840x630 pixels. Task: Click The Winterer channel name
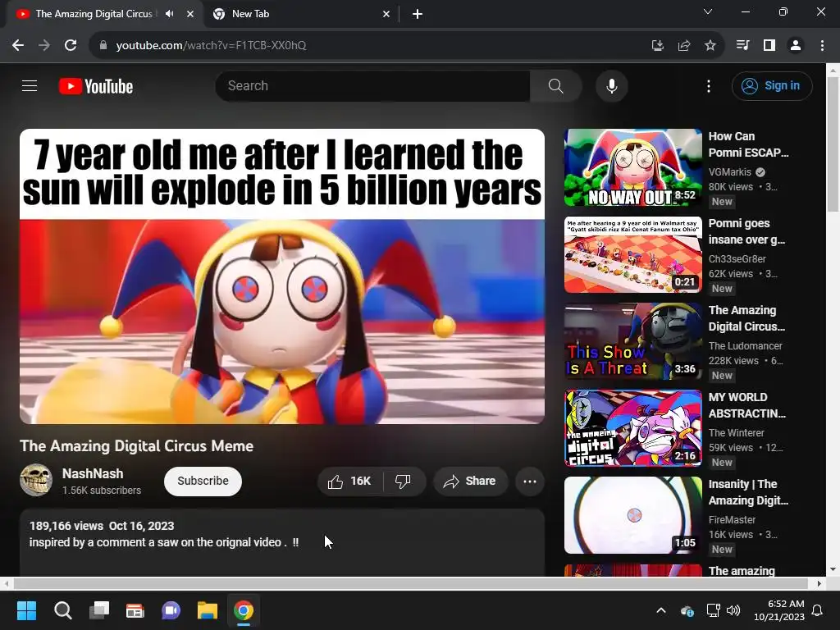point(736,432)
